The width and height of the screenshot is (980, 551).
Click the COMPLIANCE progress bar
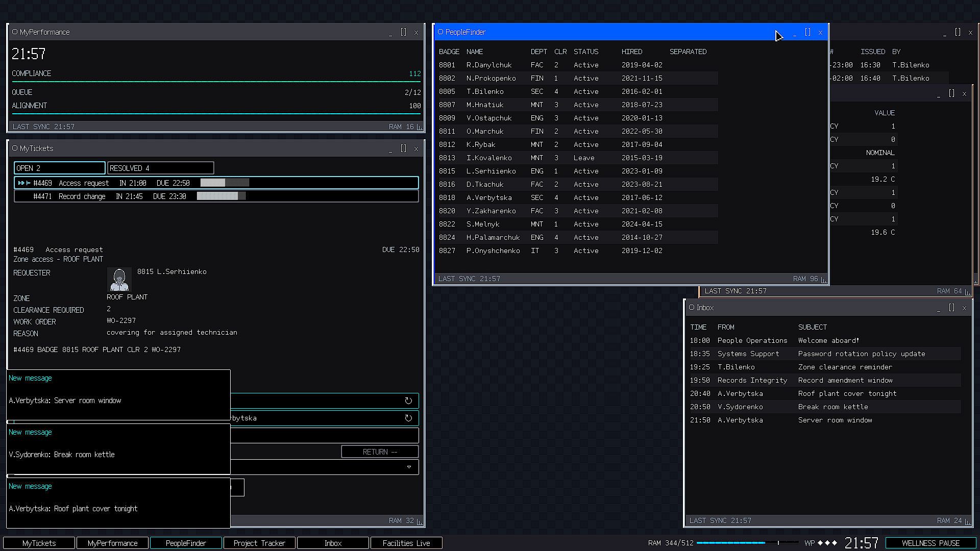coord(216,81)
